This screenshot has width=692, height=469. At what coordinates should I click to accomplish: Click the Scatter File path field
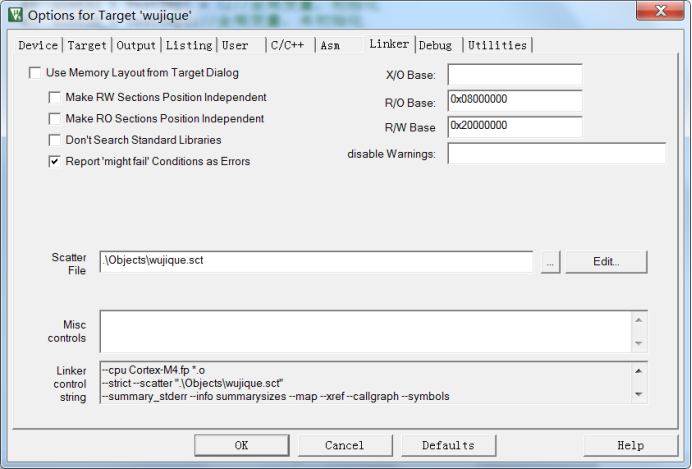coord(316,262)
